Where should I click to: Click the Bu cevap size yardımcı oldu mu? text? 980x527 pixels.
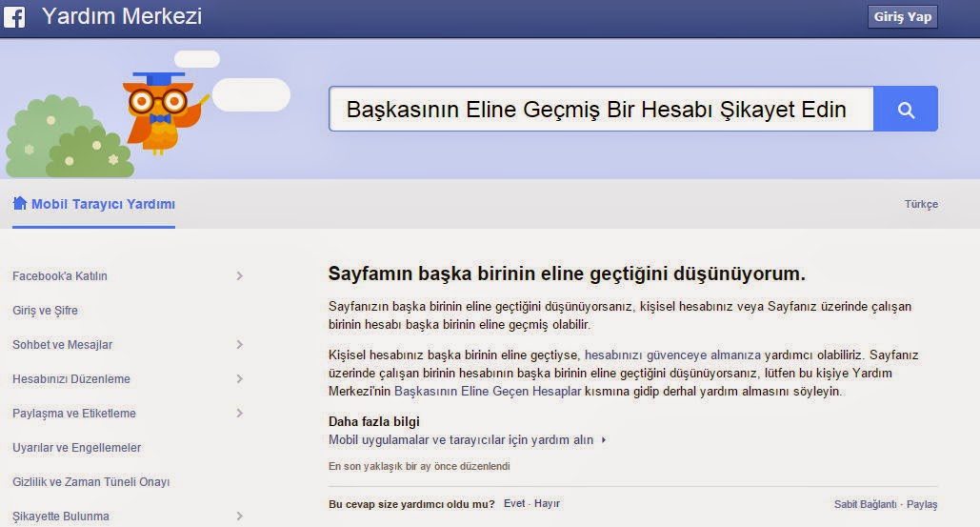tap(411, 504)
